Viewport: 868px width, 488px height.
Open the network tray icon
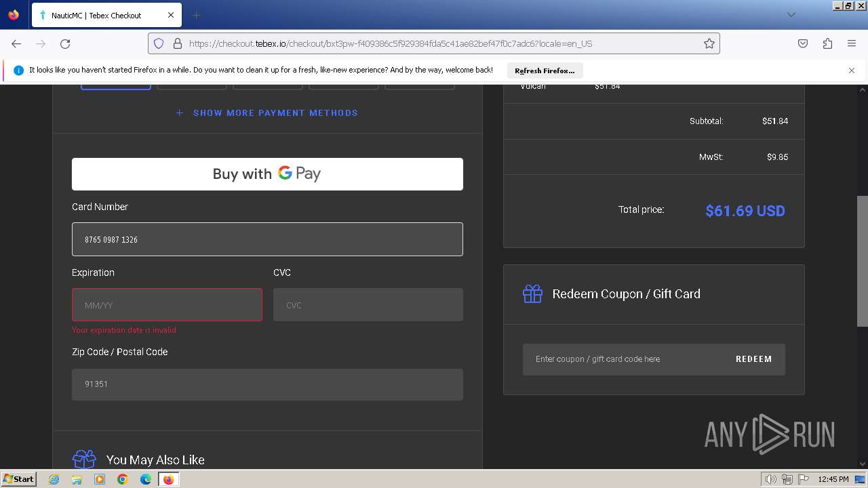click(x=787, y=479)
